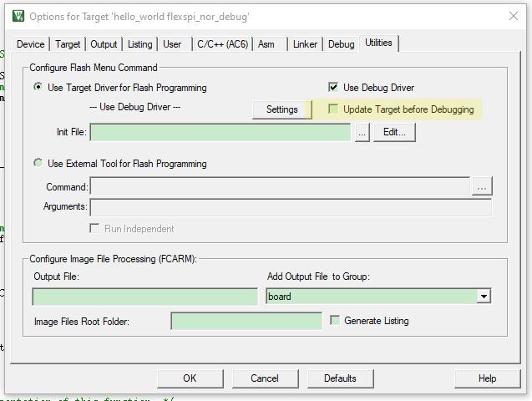The image size is (532, 401).
Task: Select Use Target Driver for Flash Programming
Action: [120, 88]
